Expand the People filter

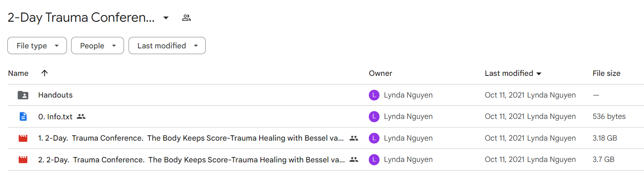click(97, 46)
